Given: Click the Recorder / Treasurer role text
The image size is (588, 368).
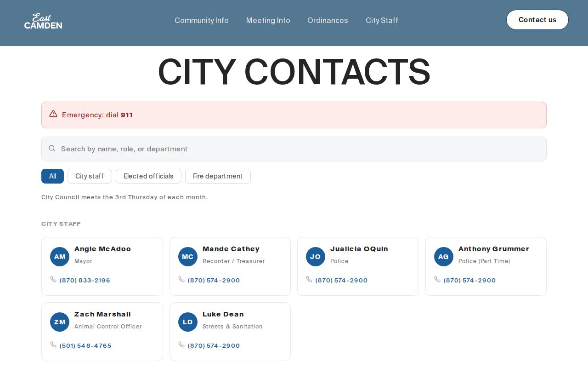Looking at the screenshot, I should [x=234, y=261].
